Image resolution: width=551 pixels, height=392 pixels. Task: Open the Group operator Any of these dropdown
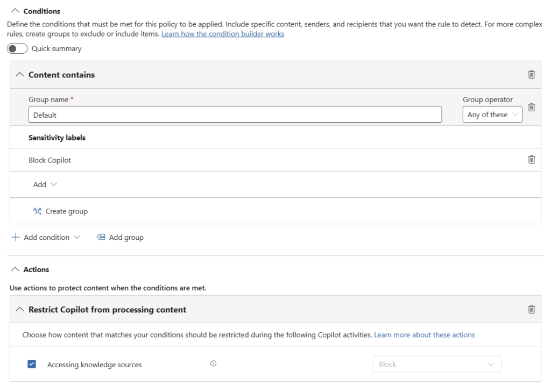pos(492,115)
